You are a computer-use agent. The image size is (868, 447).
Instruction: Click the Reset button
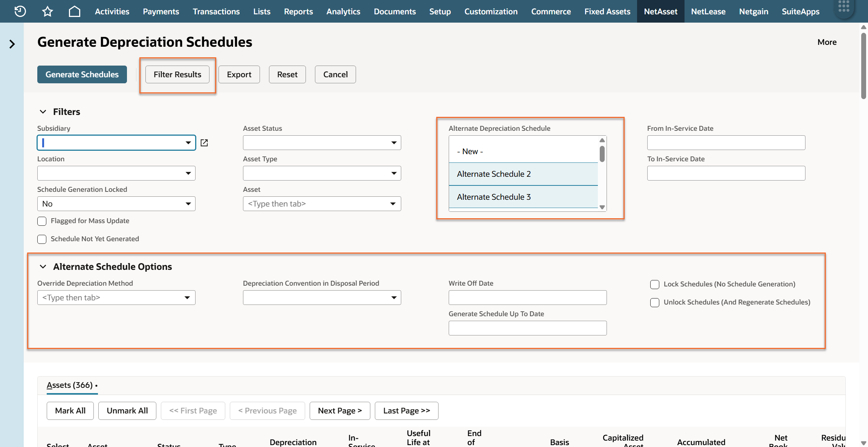[287, 75]
